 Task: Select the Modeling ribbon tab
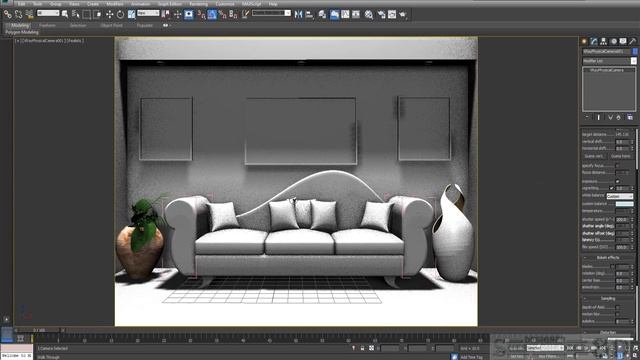coord(20,25)
